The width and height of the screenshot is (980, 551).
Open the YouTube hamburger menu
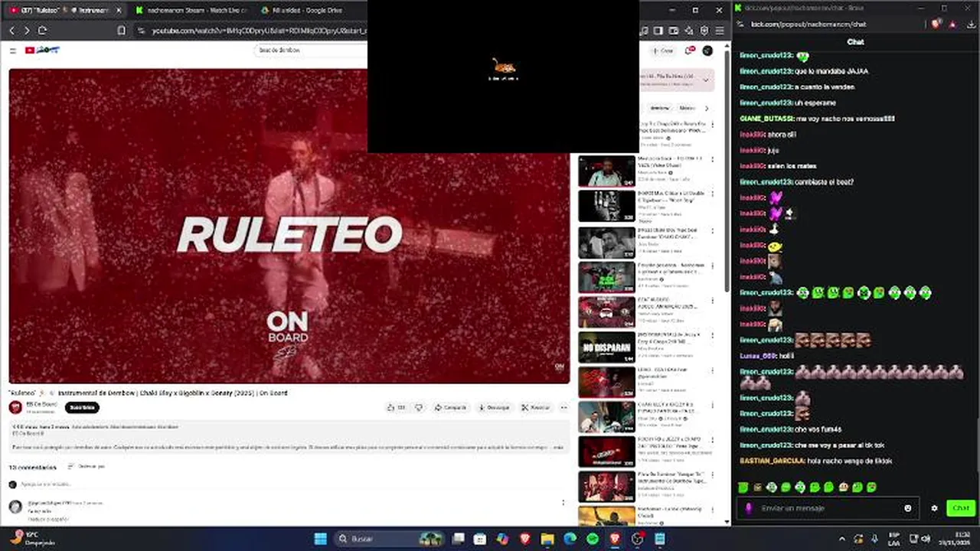pos(13,51)
